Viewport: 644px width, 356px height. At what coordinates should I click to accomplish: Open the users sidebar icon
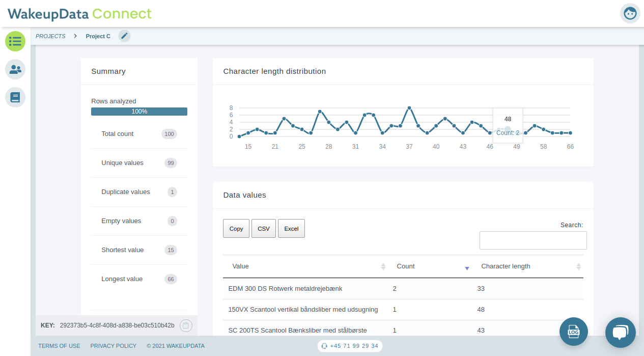coord(15,69)
